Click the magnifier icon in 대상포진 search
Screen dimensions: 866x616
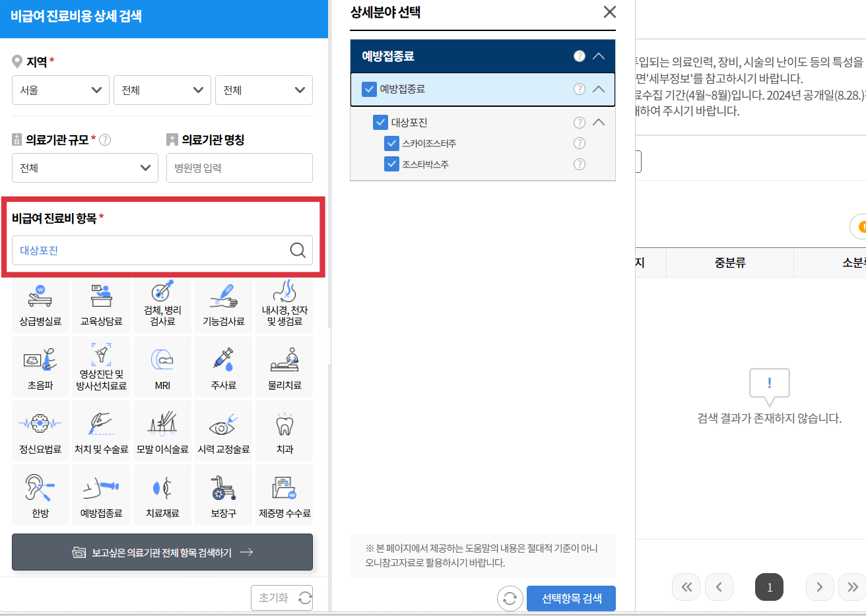(297, 250)
